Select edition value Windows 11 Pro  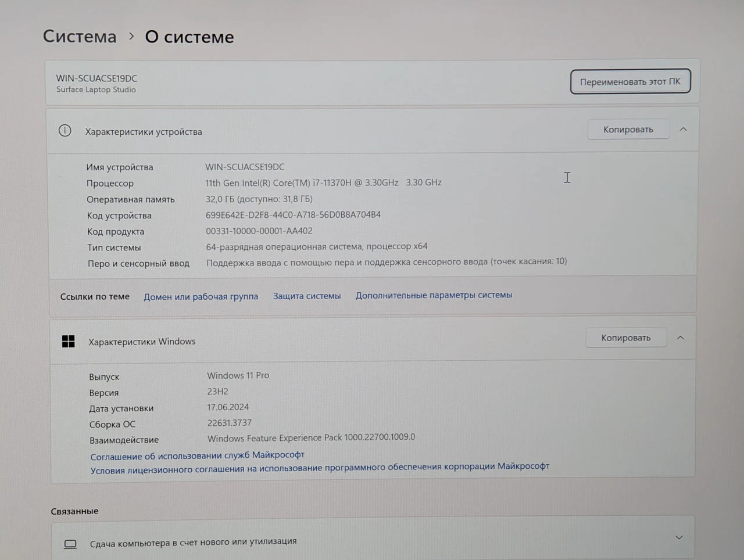point(238,375)
